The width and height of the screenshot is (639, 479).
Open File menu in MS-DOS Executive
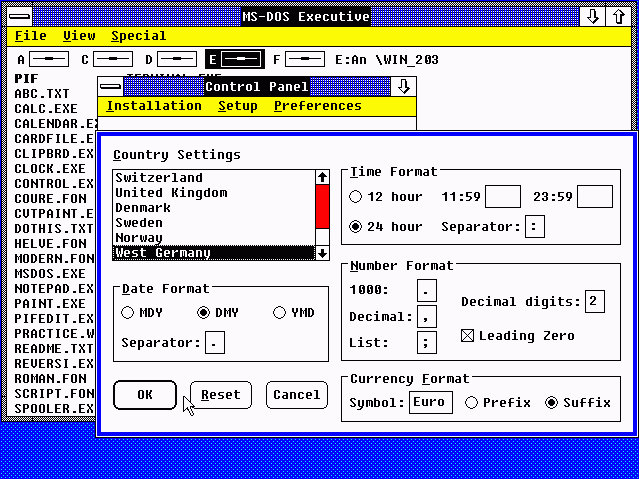coord(31,36)
